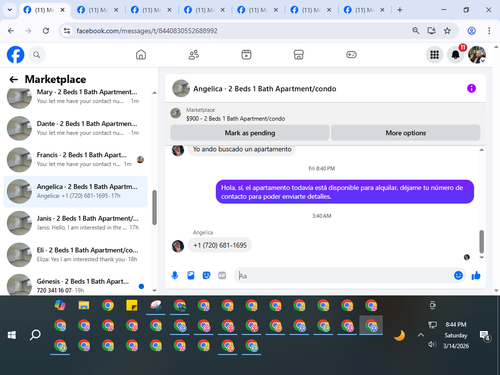
Task: Click the Facebook search magnifier icon
Action: (37, 55)
